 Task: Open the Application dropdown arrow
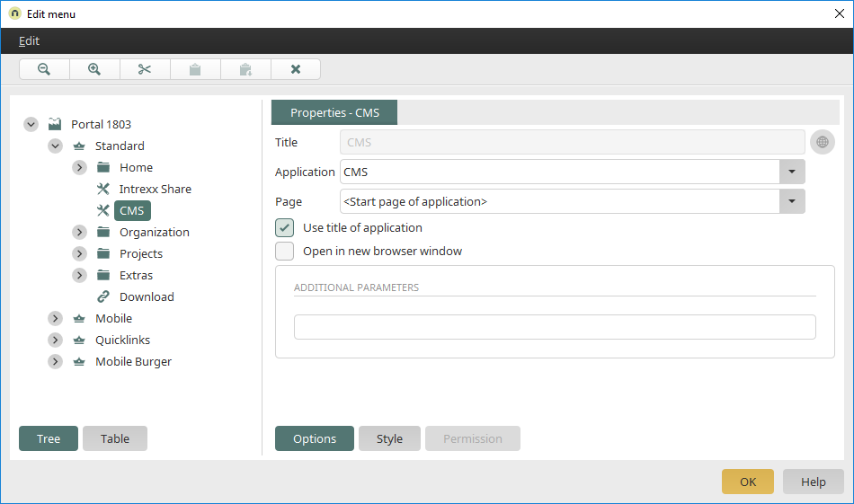click(792, 172)
